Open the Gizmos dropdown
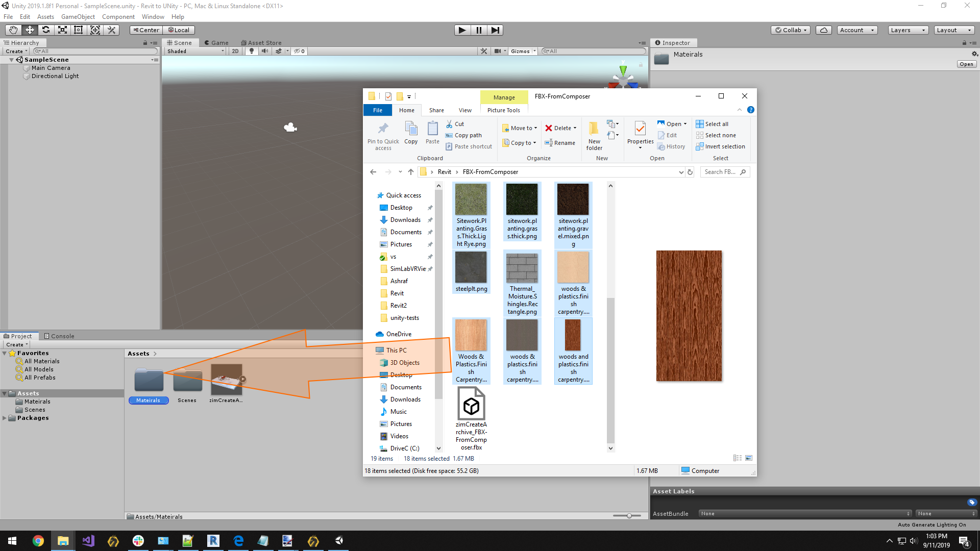 click(x=523, y=51)
